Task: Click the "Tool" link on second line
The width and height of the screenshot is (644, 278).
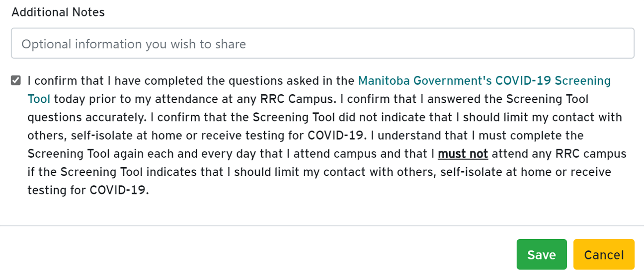Action: 39,99
